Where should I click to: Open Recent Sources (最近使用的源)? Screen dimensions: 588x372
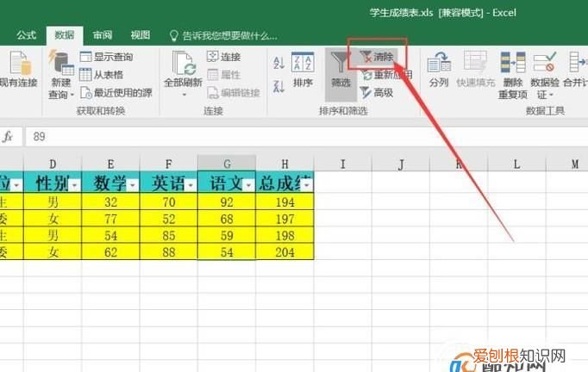(x=116, y=92)
